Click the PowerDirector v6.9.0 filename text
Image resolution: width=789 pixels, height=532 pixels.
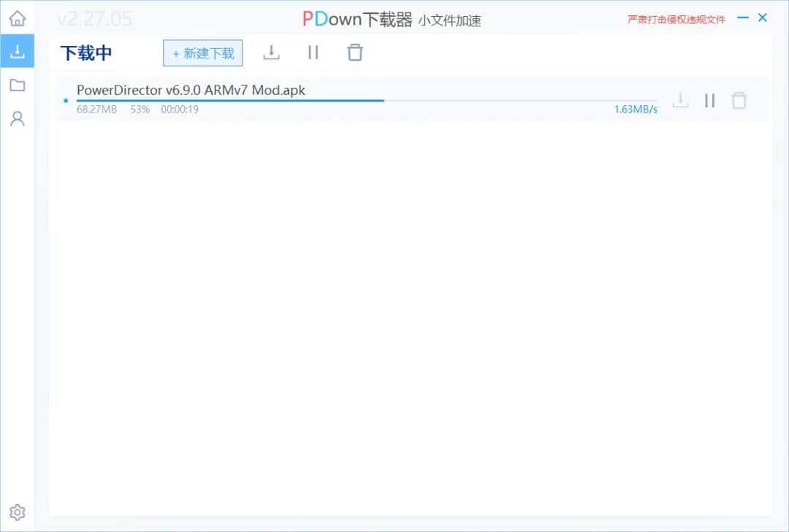tap(193, 90)
